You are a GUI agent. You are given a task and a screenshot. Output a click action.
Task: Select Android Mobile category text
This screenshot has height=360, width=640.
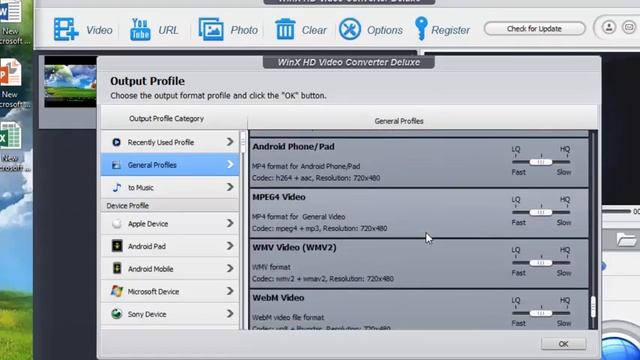(x=151, y=269)
